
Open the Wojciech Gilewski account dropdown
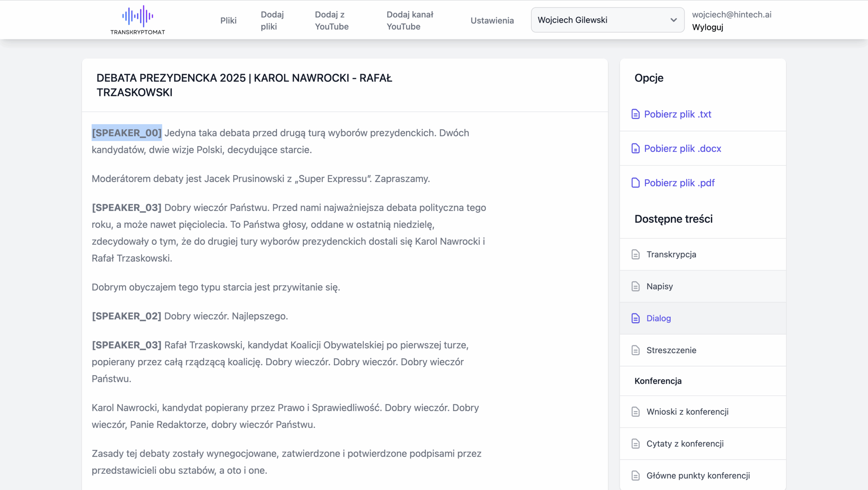coord(607,20)
